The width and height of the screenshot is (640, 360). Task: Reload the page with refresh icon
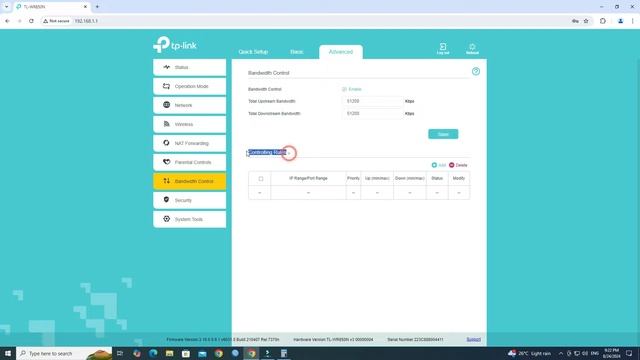[31, 21]
